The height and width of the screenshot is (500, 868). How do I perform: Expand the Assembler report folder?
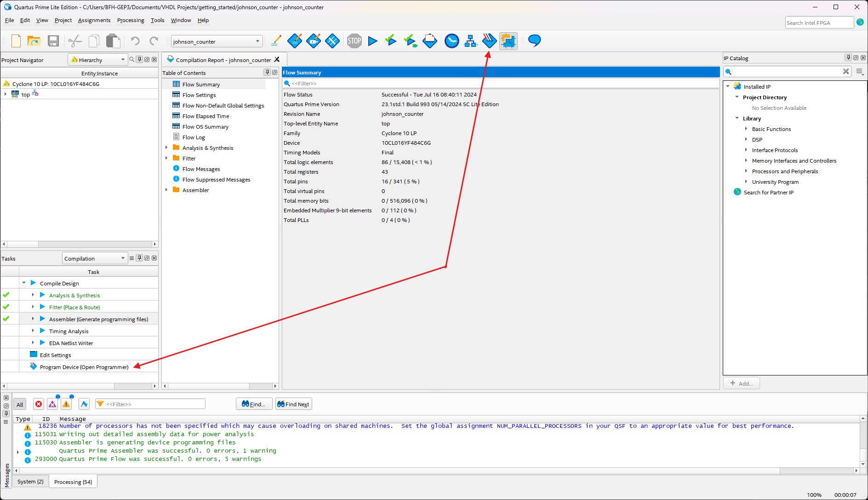tap(166, 190)
